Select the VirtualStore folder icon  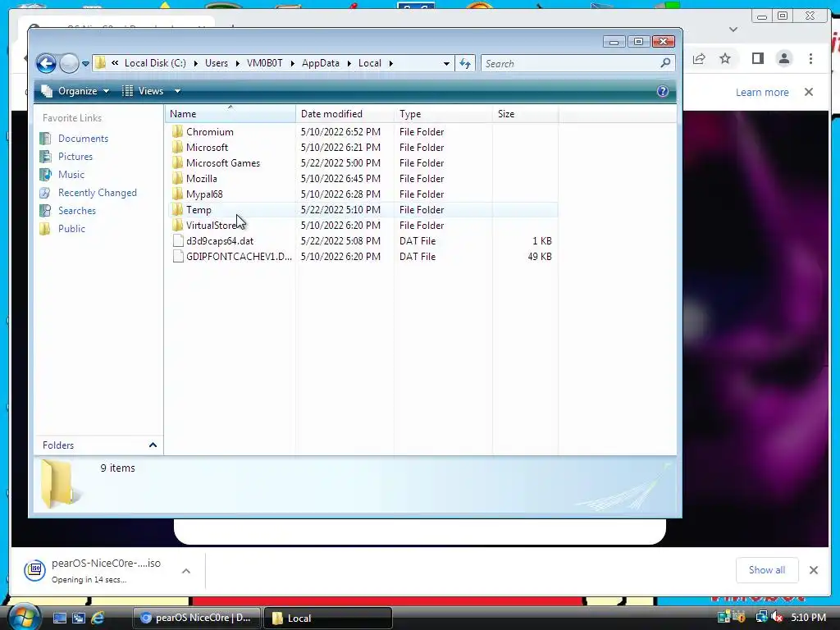point(178,225)
